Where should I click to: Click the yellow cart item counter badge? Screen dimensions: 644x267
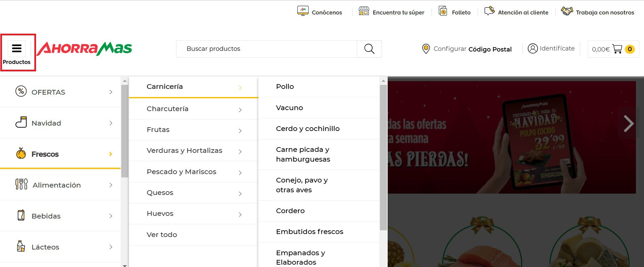tap(630, 49)
